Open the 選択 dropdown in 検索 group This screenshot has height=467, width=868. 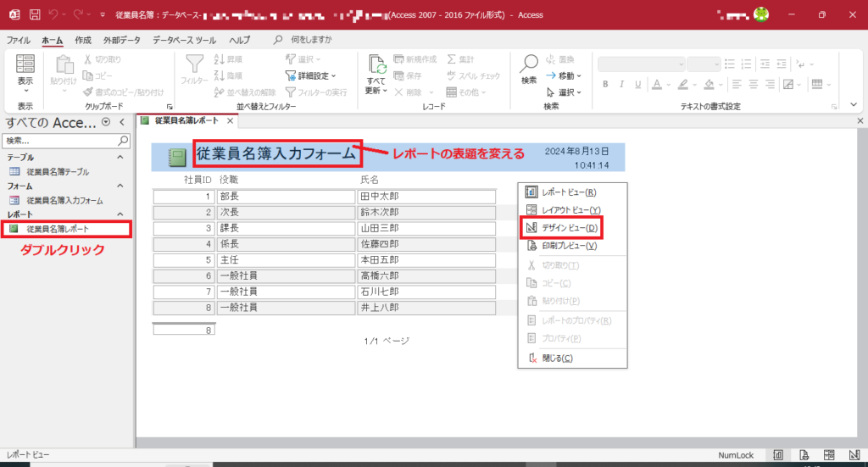click(x=565, y=92)
